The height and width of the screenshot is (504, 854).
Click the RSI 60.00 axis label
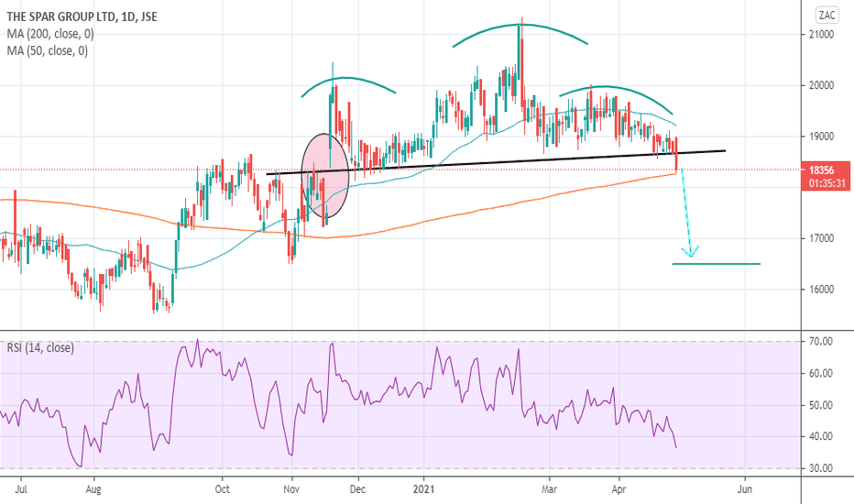pos(821,374)
